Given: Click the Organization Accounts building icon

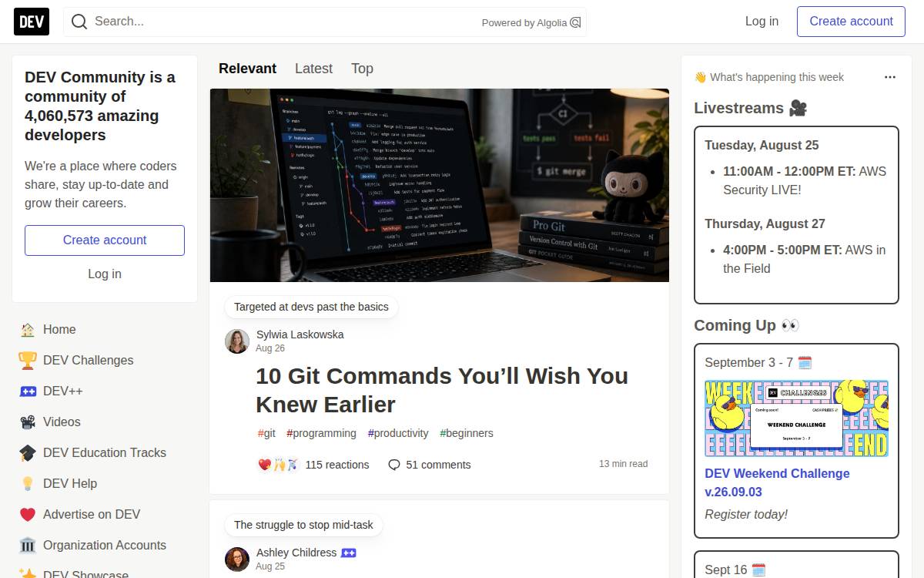Looking at the screenshot, I should click(28, 546).
